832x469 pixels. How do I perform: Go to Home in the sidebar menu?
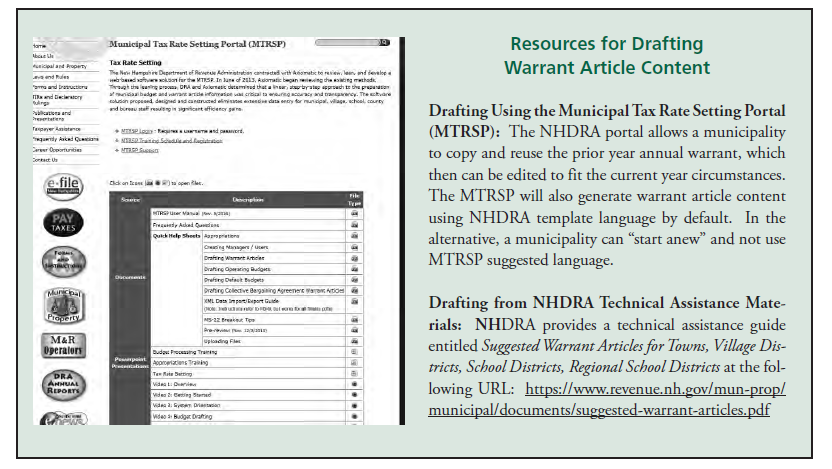click(x=40, y=46)
